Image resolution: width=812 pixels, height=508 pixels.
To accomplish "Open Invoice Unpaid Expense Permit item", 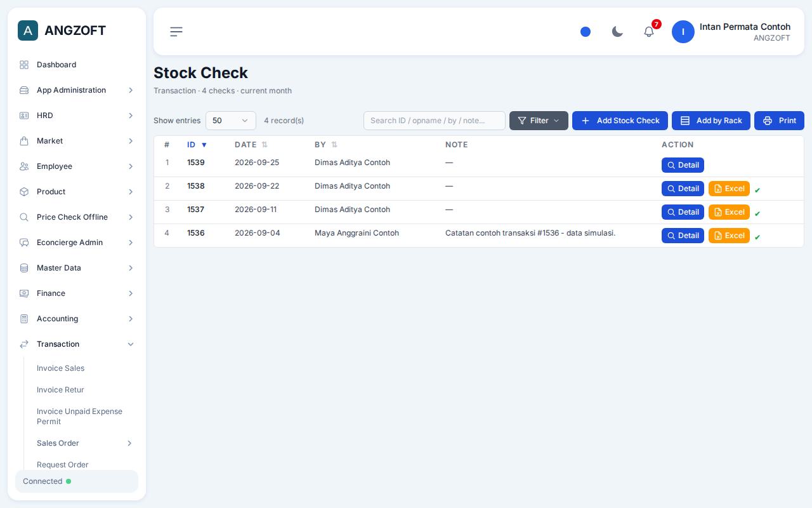I will [x=79, y=417].
